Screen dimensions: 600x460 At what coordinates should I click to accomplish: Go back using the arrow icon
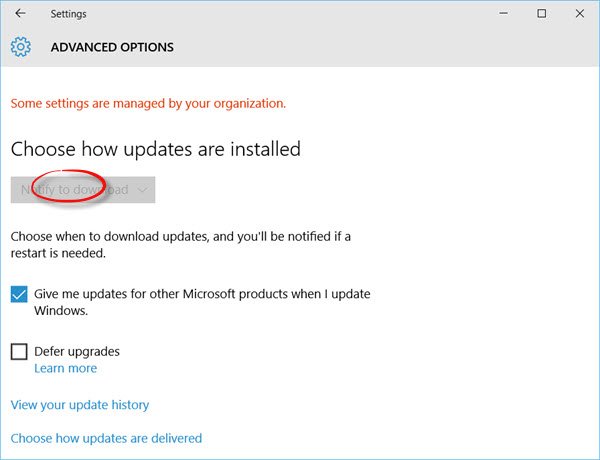[x=20, y=13]
